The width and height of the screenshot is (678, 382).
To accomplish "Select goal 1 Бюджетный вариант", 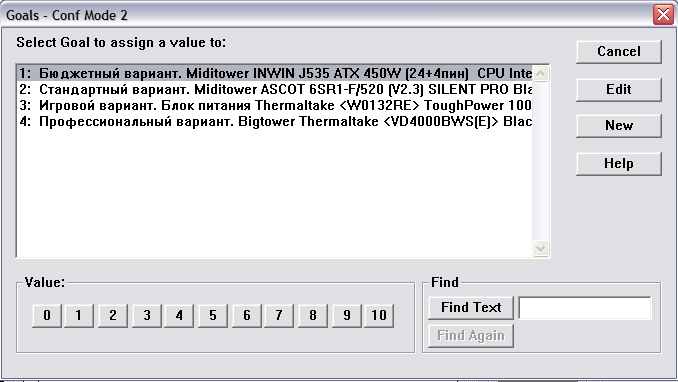I will tap(275, 73).
